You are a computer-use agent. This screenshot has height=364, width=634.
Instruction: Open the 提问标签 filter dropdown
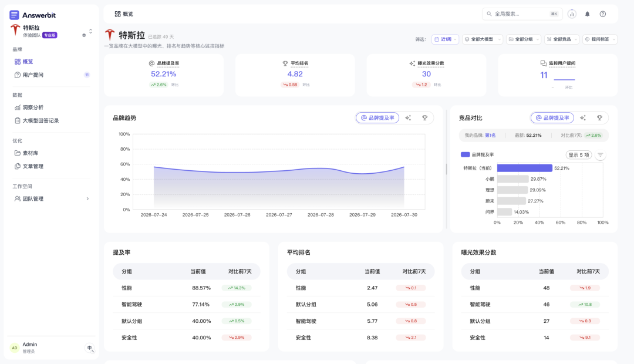pos(600,39)
